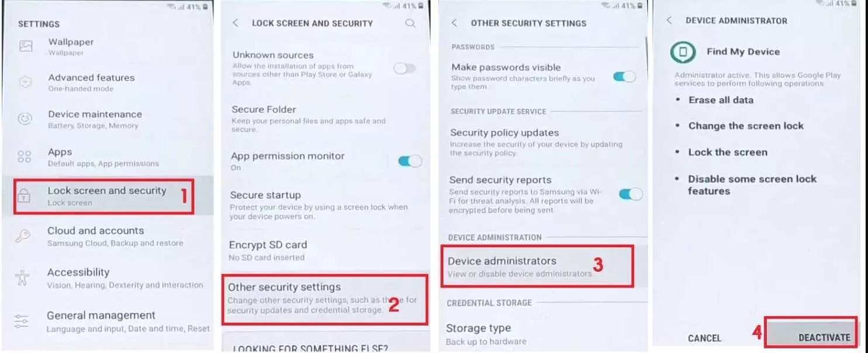Click back arrow on Other Security Settings

pyautogui.click(x=456, y=23)
